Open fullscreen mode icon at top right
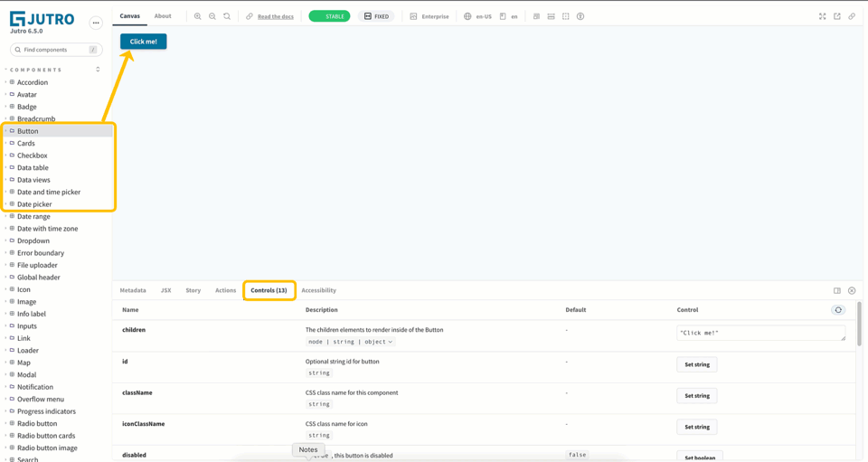 822,16
